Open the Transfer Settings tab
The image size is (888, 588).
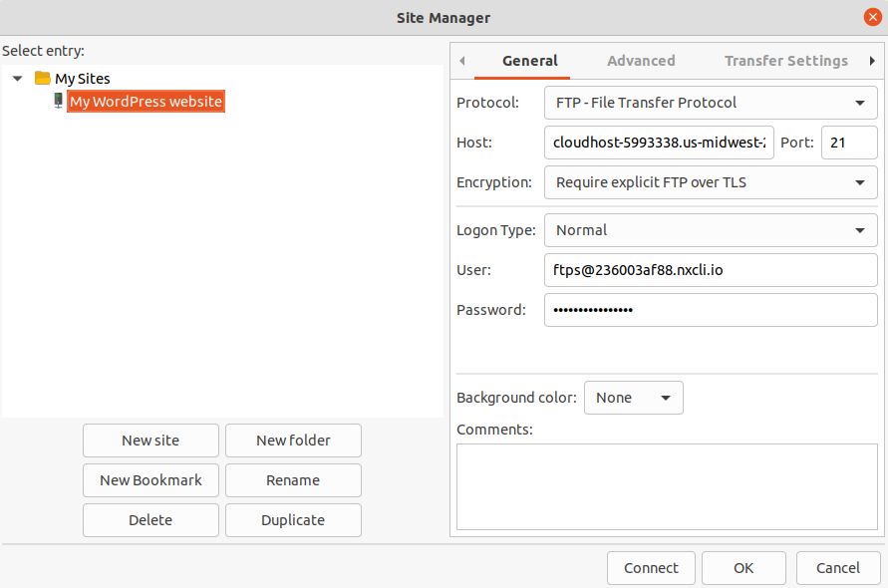[784, 61]
